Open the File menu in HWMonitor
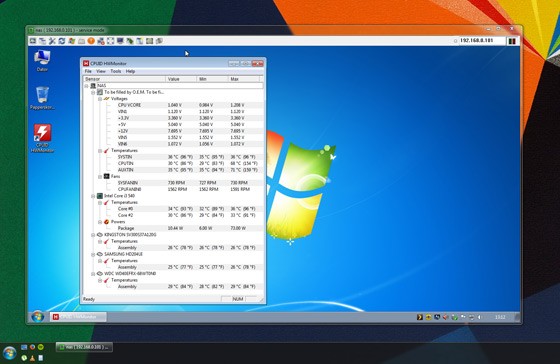The height and width of the screenshot is (364, 560). [x=88, y=71]
